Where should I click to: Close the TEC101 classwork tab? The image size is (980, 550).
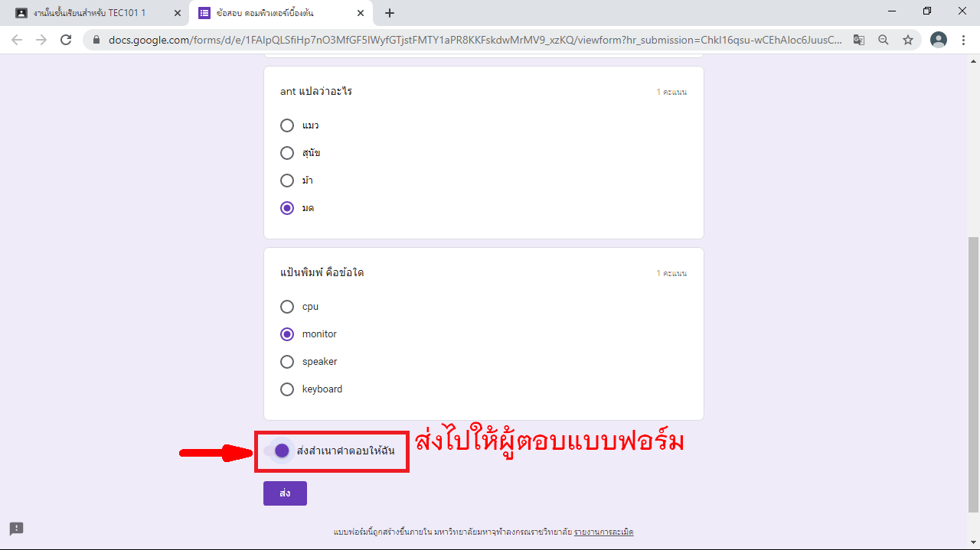point(178,13)
